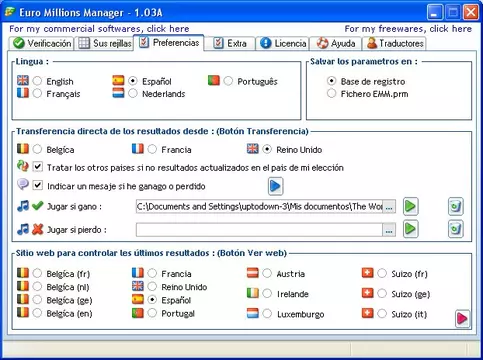Click the music note icon beside 'Jugar si gano'
This screenshot has width=483, height=360.
tap(23, 206)
